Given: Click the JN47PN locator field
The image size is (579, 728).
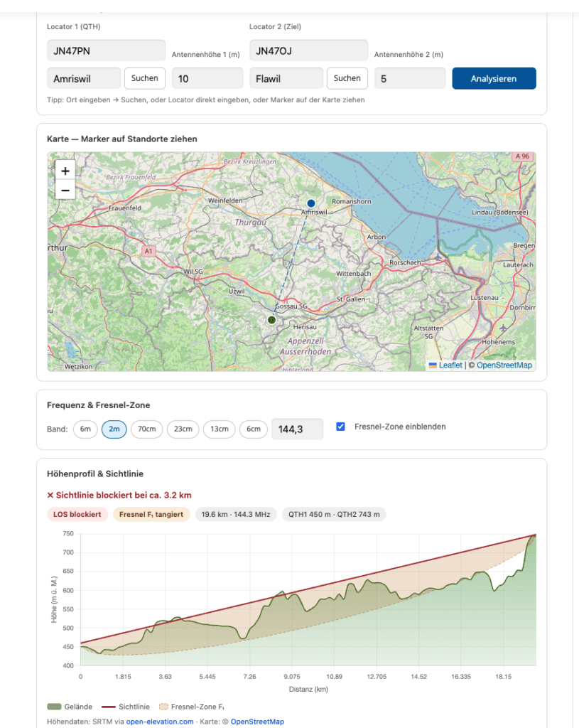Looking at the screenshot, I should [106, 50].
